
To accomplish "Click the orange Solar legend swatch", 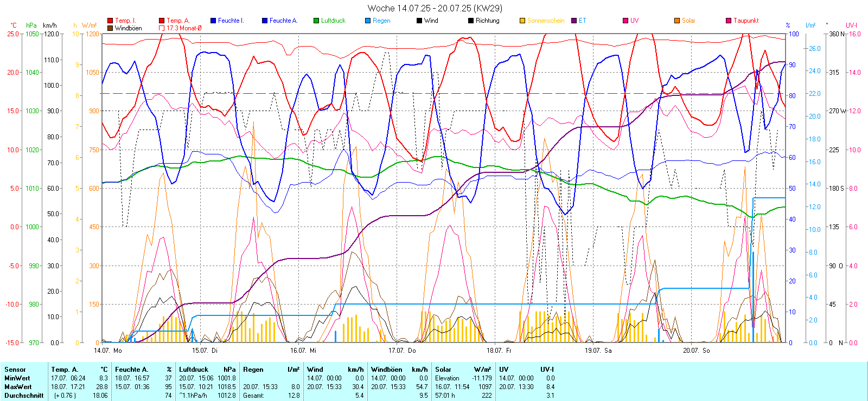I will coord(677,21).
